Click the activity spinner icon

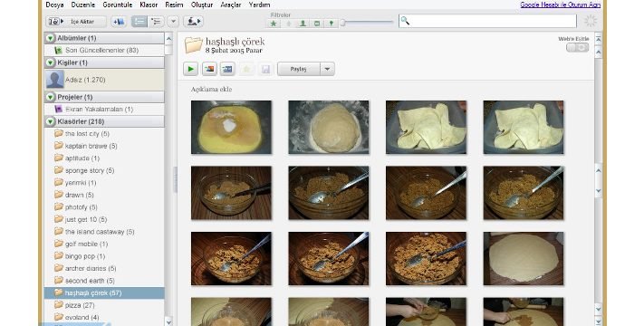(x=591, y=21)
